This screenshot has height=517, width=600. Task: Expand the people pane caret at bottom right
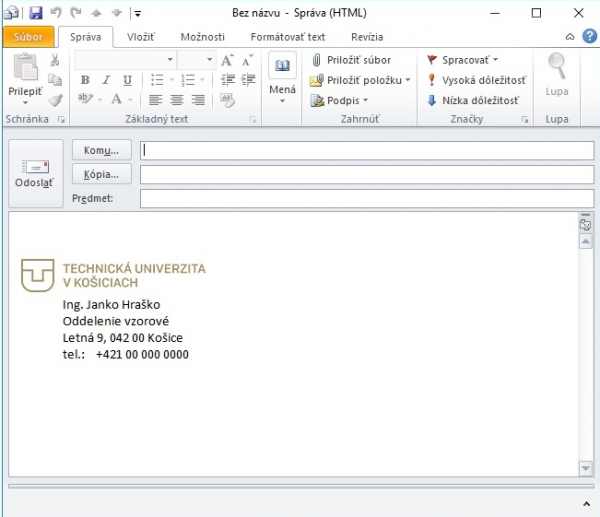click(586, 504)
